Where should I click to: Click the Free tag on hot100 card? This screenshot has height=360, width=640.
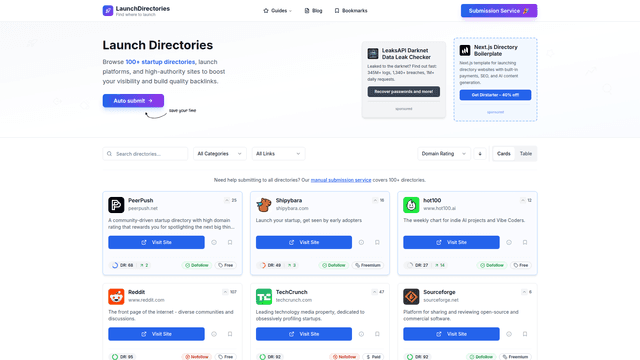click(x=521, y=265)
